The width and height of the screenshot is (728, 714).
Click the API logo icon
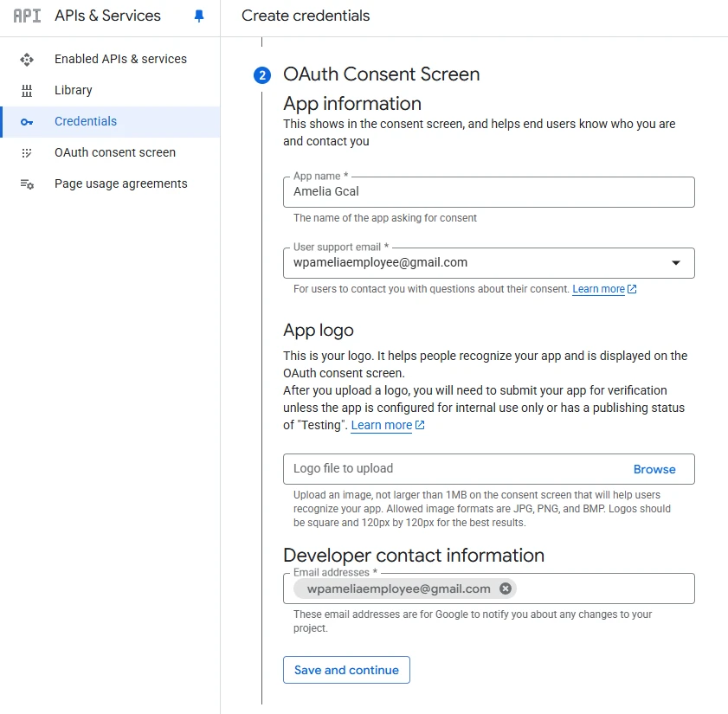click(27, 16)
